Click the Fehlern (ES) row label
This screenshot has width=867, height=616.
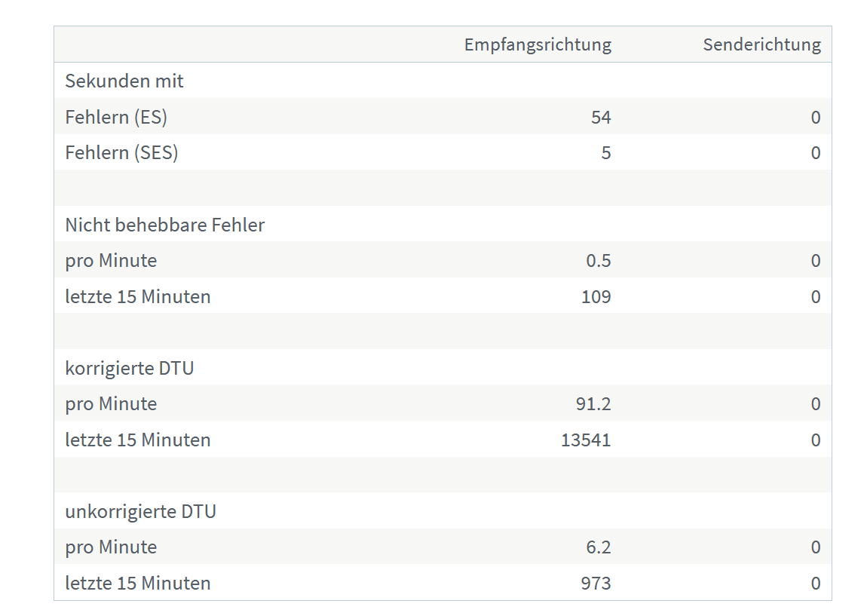click(116, 117)
